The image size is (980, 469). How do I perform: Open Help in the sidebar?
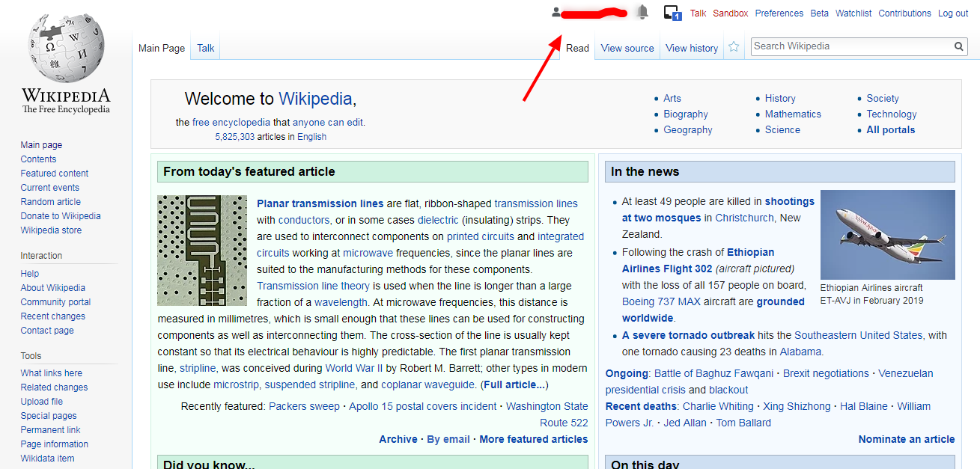(30, 274)
